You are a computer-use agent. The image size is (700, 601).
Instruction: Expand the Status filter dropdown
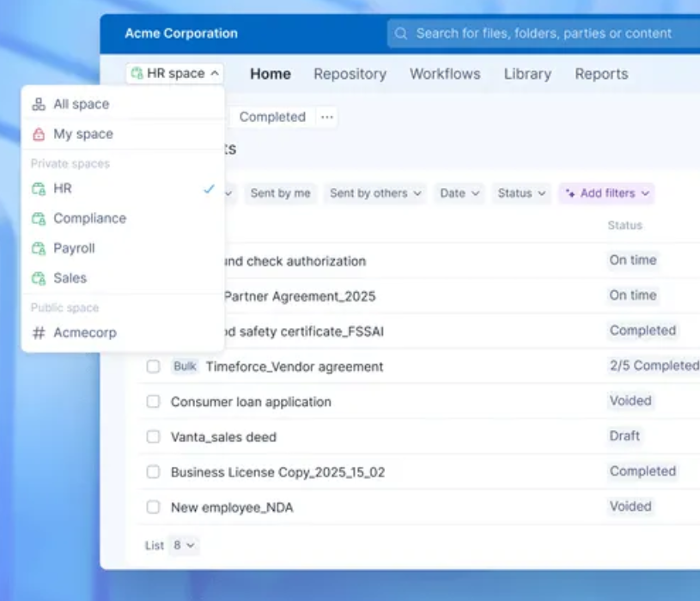(x=520, y=193)
